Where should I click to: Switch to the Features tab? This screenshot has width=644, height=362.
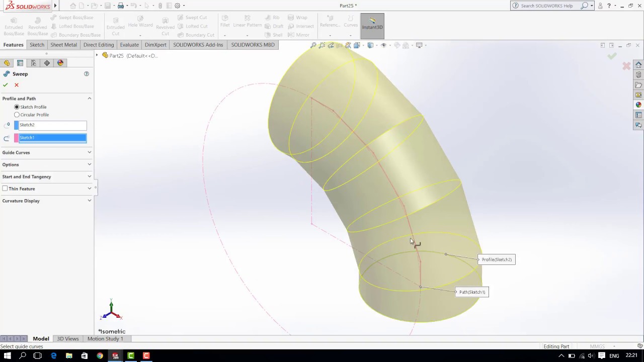(13, 45)
